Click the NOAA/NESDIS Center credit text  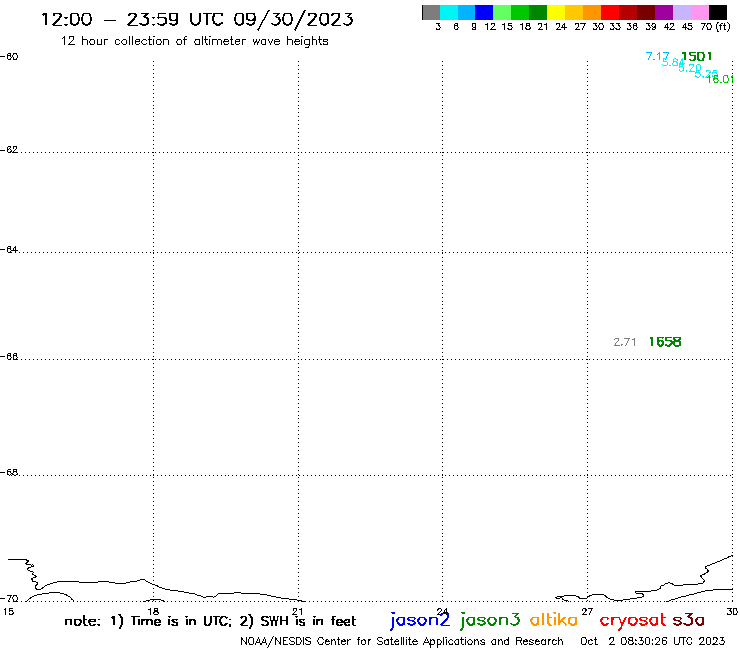(402, 641)
